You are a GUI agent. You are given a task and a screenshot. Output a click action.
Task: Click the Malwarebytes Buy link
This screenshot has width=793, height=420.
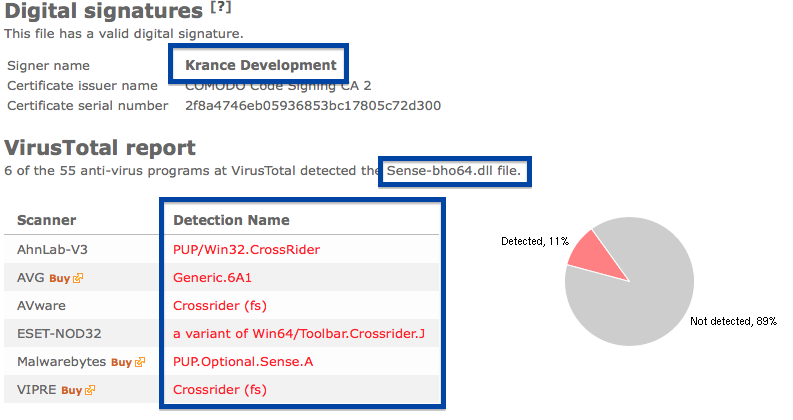tap(121, 362)
